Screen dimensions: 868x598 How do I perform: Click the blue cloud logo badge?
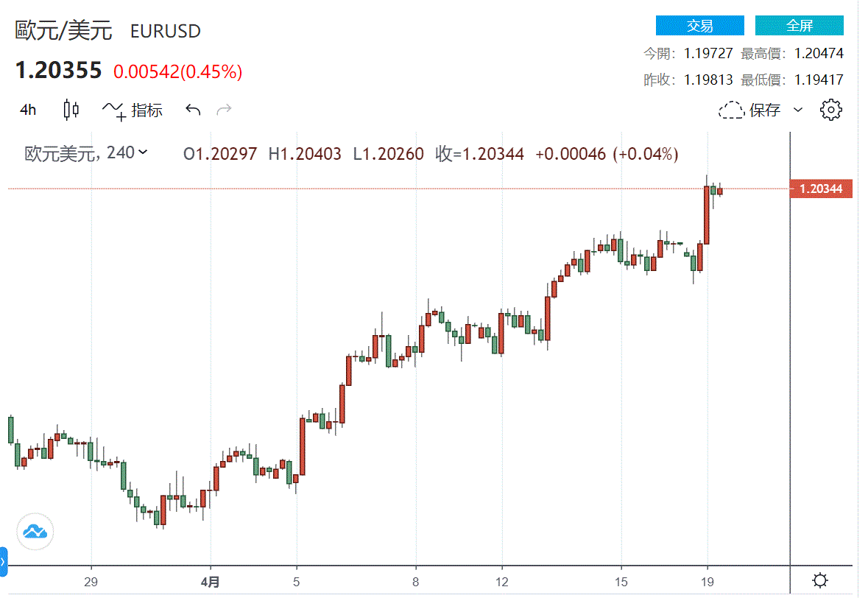(x=35, y=532)
